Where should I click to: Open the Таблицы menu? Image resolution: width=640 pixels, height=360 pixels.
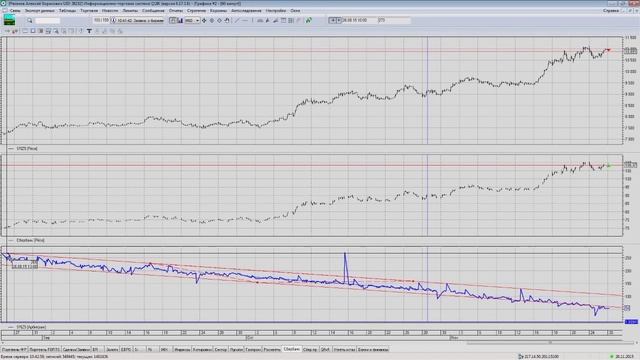coord(67,11)
